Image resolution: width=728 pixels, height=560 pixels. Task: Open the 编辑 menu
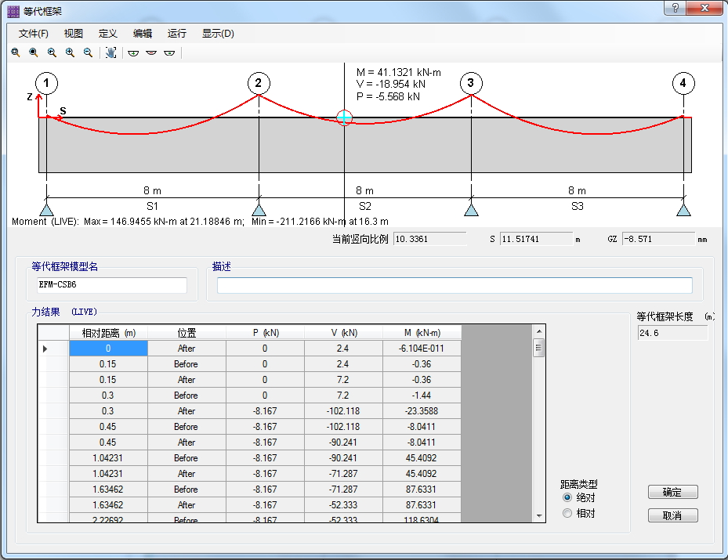[x=142, y=34]
